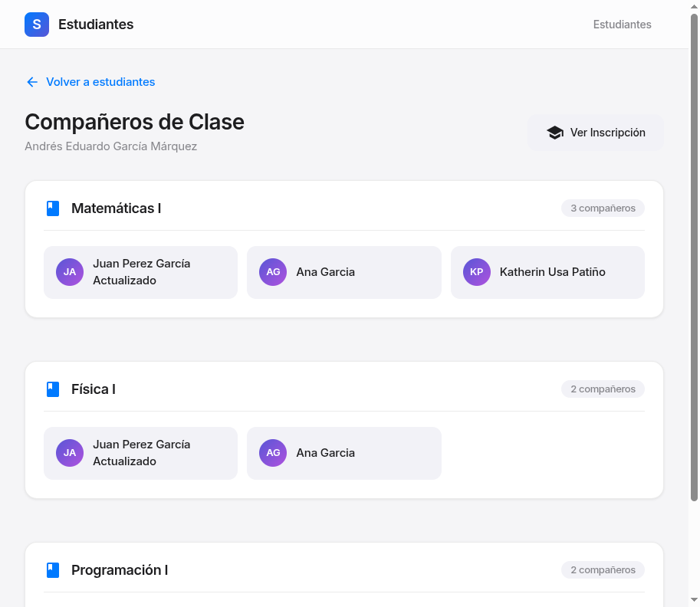
Task: Click the scrollbar down arrow
Action: (x=695, y=599)
